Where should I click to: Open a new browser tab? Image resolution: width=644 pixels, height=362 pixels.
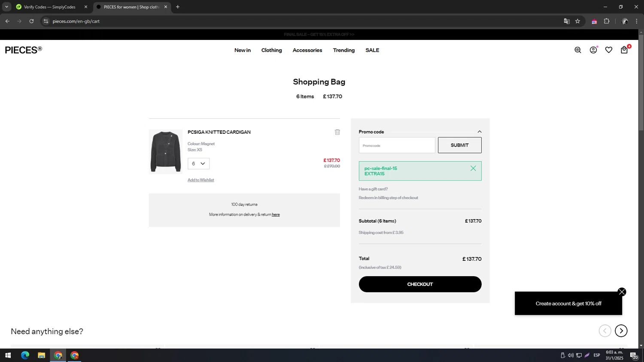178,7
